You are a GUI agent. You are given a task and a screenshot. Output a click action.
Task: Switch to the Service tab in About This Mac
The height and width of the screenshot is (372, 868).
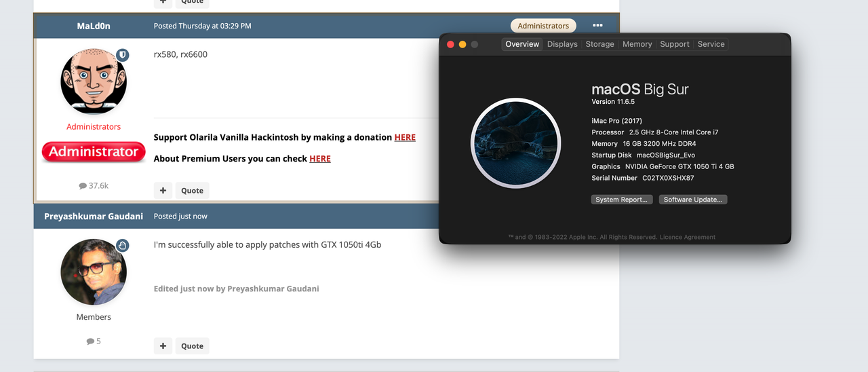coord(711,44)
